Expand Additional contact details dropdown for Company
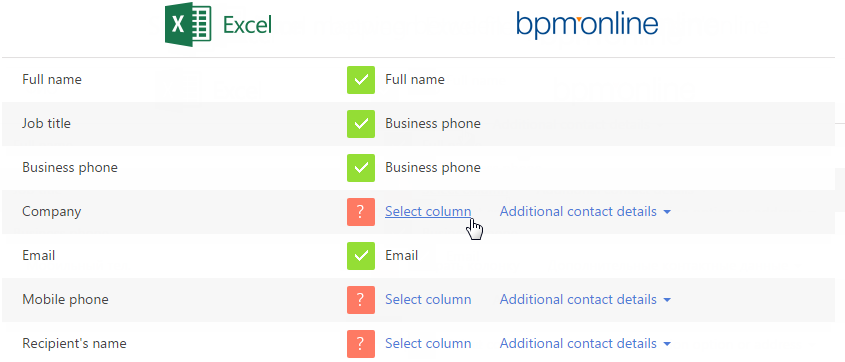 [x=585, y=212]
